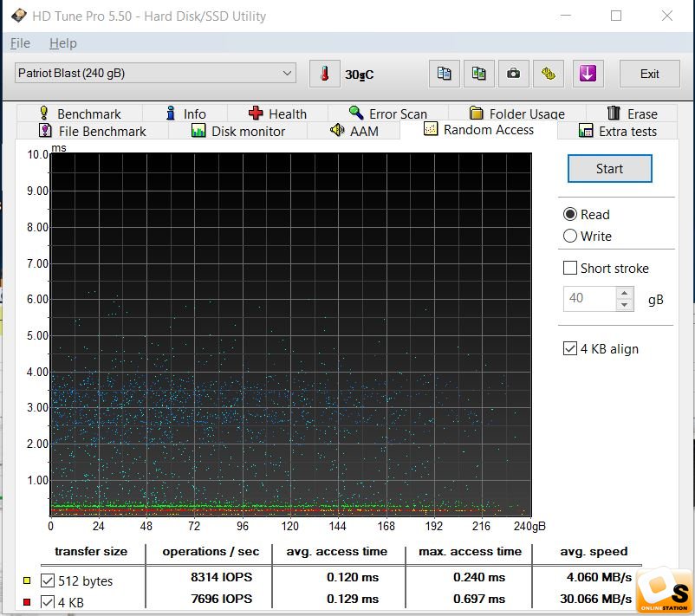Open the File menu
The height and width of the screenshot is (616, 695).
point(20,43)
